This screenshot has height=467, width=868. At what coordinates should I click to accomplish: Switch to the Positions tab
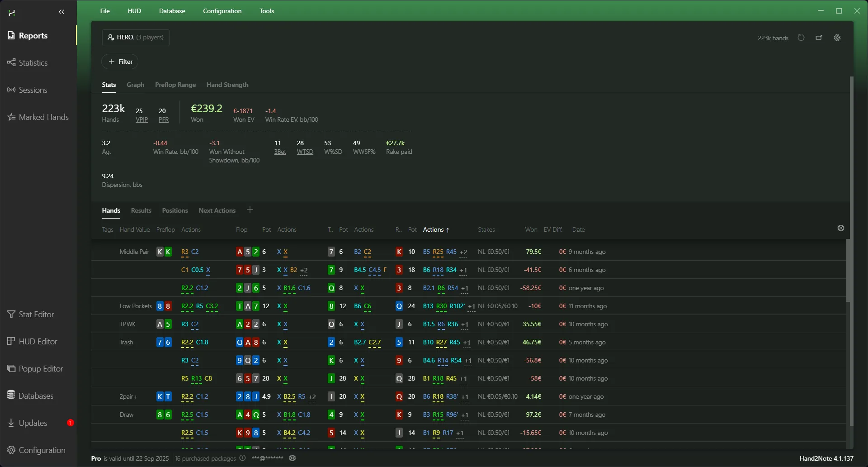click(x=175, y=211)
